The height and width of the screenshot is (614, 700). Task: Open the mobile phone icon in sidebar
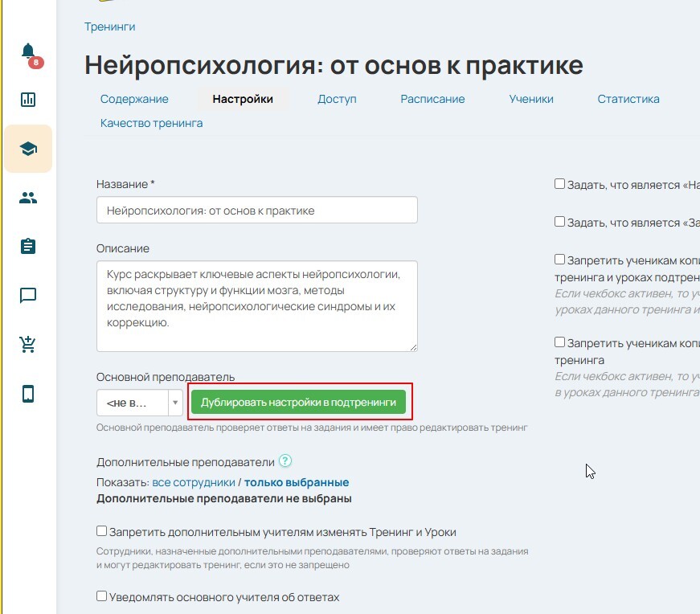pos(28,394)
